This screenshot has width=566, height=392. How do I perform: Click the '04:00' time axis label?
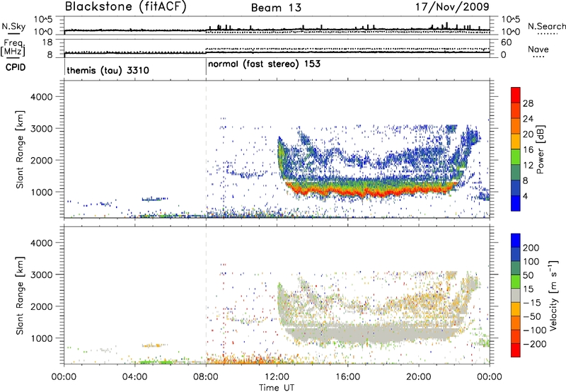coord(135,377)
